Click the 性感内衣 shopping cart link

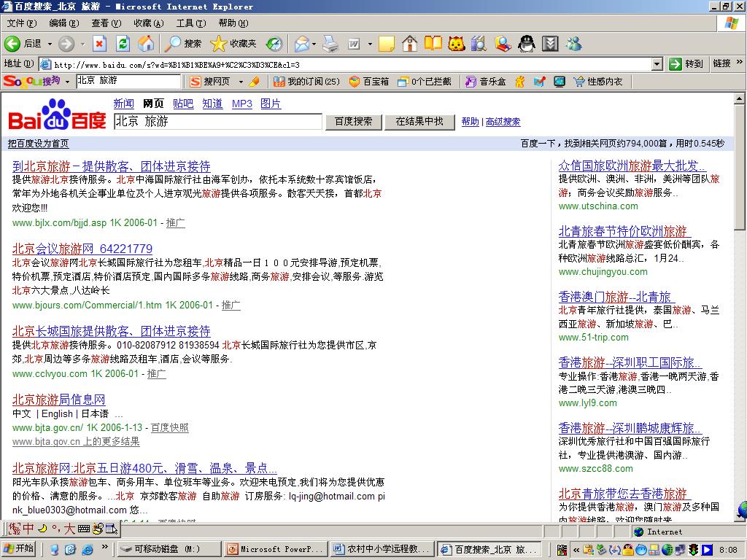598,82
